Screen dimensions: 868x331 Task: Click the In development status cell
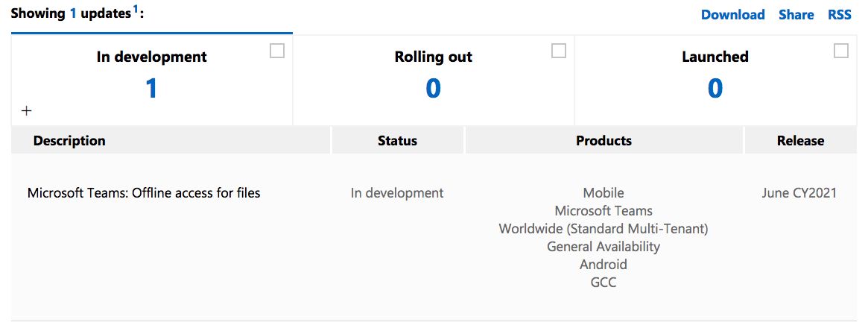tap(397, 193)
